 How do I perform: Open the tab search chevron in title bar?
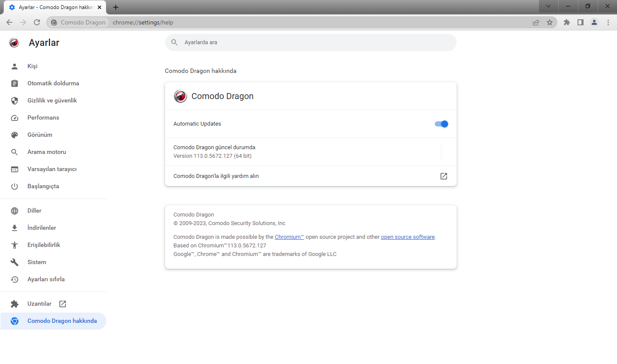tap(548, 6)
